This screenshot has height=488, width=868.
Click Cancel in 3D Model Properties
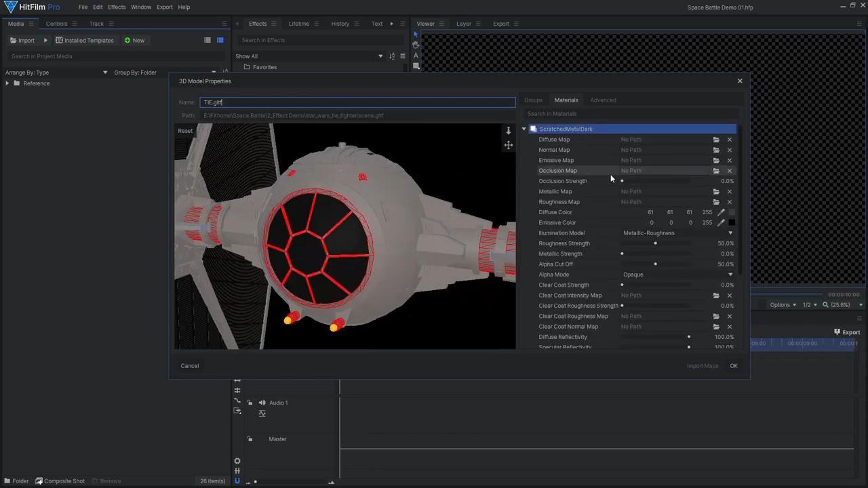click(190, 366)
